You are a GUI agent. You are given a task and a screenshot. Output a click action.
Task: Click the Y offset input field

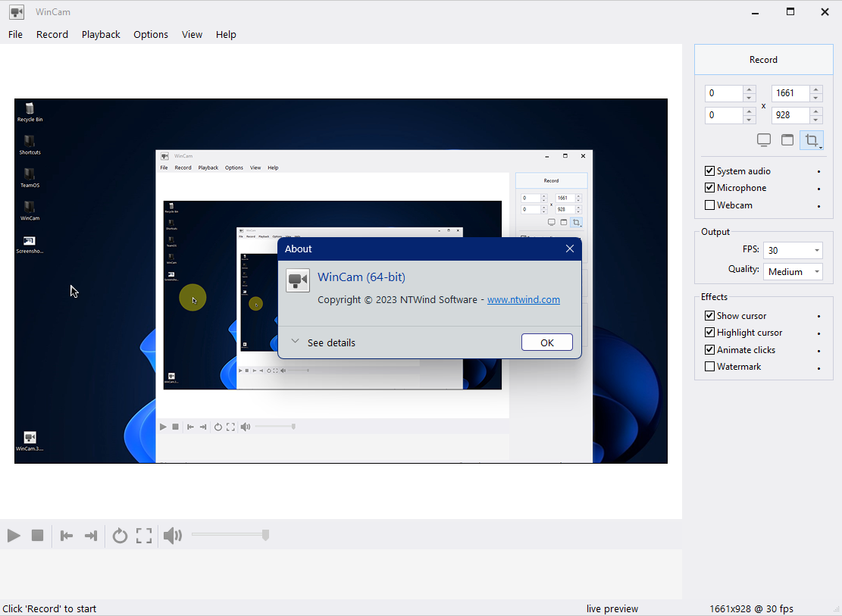click(724, 115)
